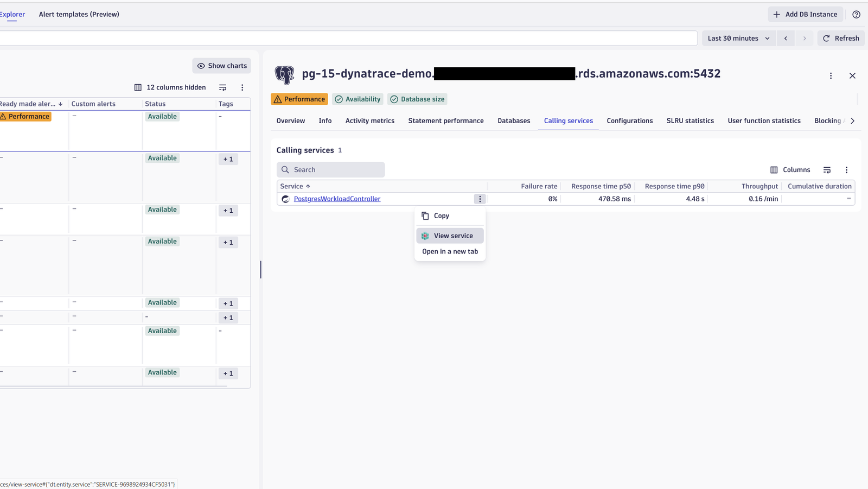Screen dimensions: 868x489
Task: Sort by Response time p50 column
Action: pos(601,186)
